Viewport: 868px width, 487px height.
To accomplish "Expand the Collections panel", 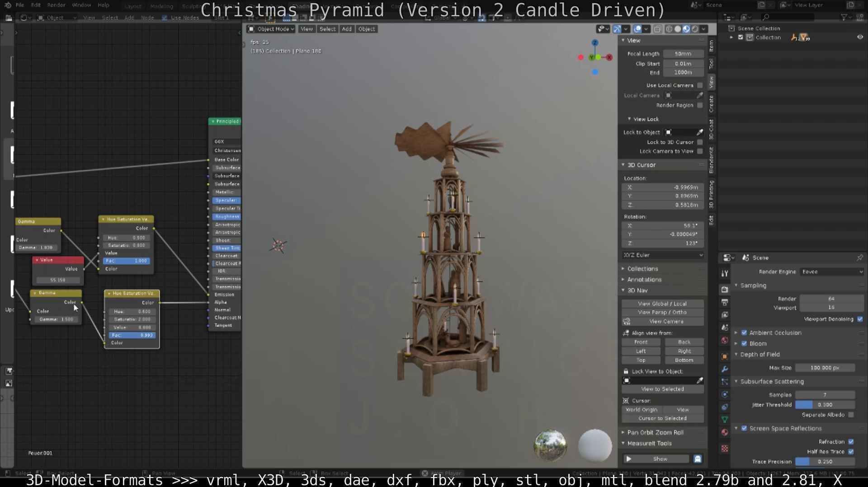I will (642, 269).
